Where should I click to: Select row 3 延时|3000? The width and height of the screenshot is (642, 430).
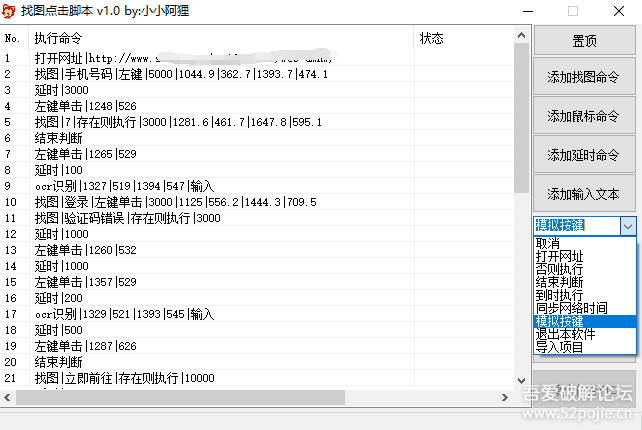click(257, 90)
